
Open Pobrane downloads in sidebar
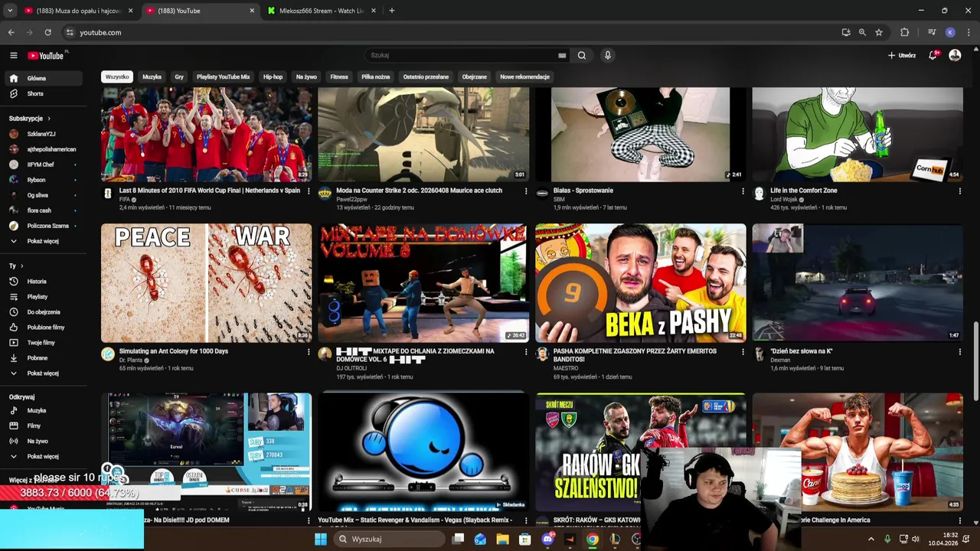pos(44,358)
